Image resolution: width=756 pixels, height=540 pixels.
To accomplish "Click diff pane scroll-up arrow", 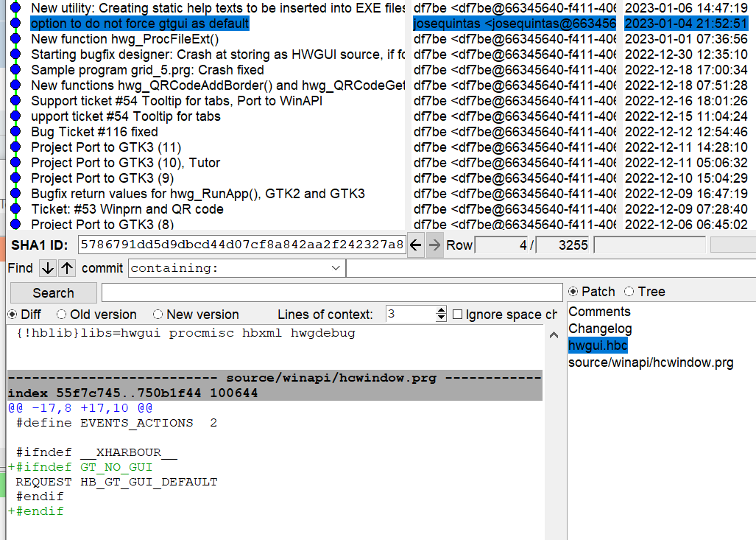I will click(x=554, y=336).
